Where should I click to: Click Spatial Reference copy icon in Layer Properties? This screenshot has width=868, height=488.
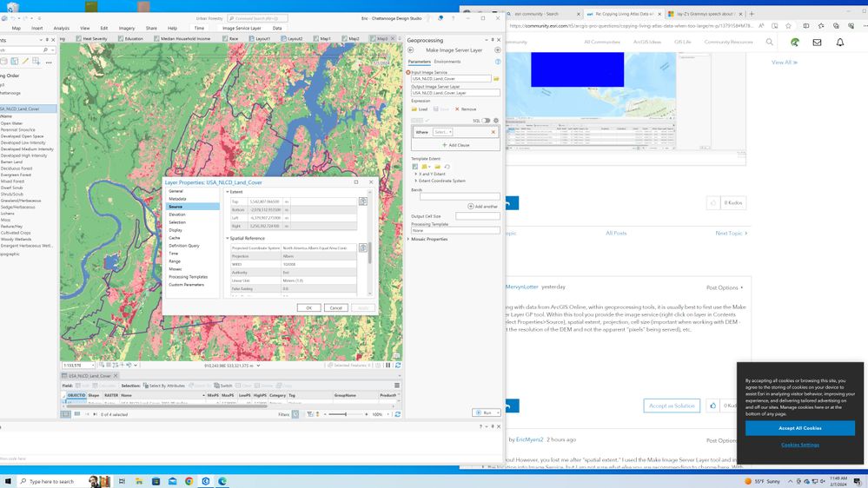362,247
